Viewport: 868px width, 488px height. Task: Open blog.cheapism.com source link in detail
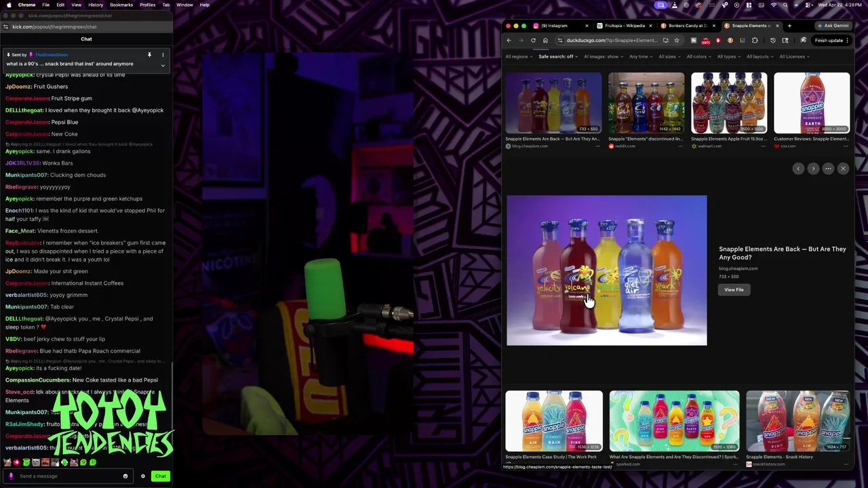(738, 268)
